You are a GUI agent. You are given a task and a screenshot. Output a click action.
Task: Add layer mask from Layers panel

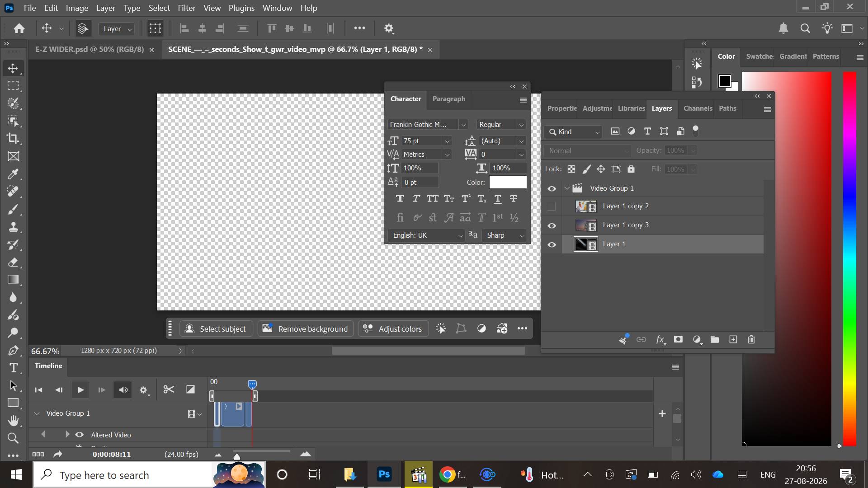(x=678, y=339)
